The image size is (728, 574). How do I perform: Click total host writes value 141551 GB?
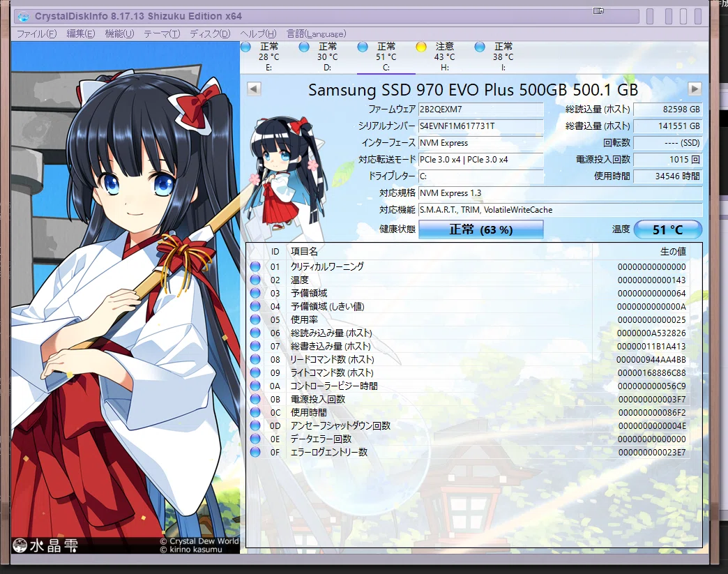coord(667,126)
